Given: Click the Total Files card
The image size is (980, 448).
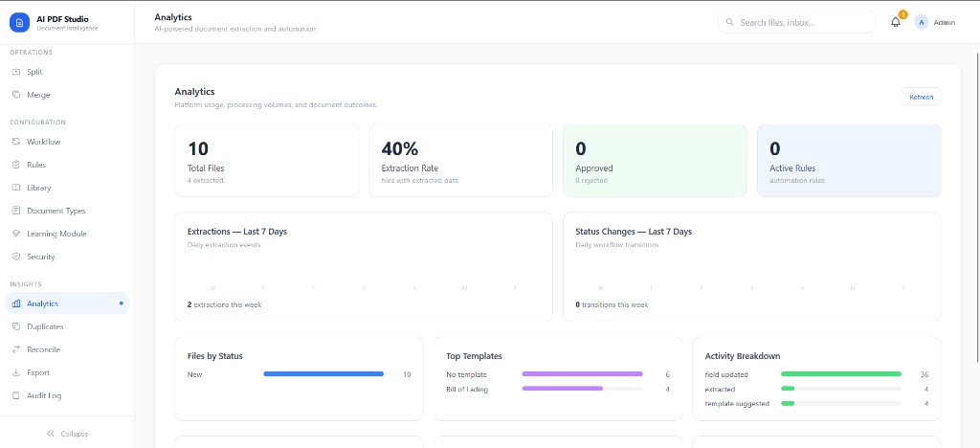Looking at the screenshot, I should [267, 161].
